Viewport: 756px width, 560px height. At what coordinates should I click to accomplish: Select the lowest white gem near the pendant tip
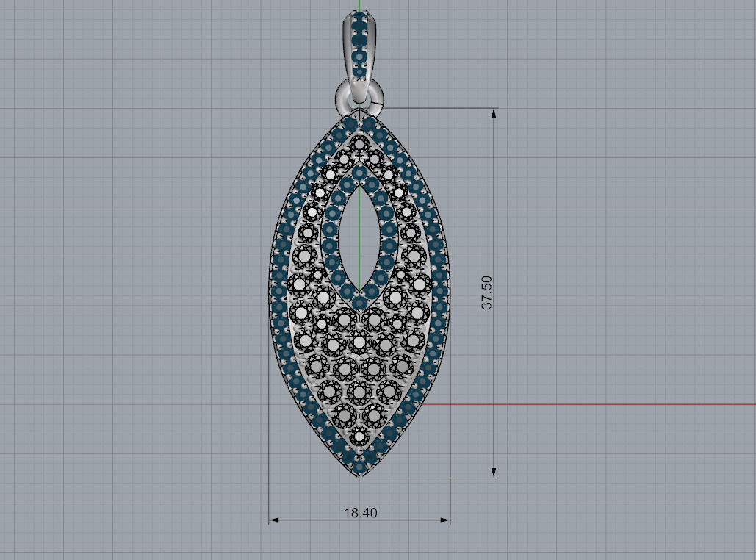click(359, 436)
